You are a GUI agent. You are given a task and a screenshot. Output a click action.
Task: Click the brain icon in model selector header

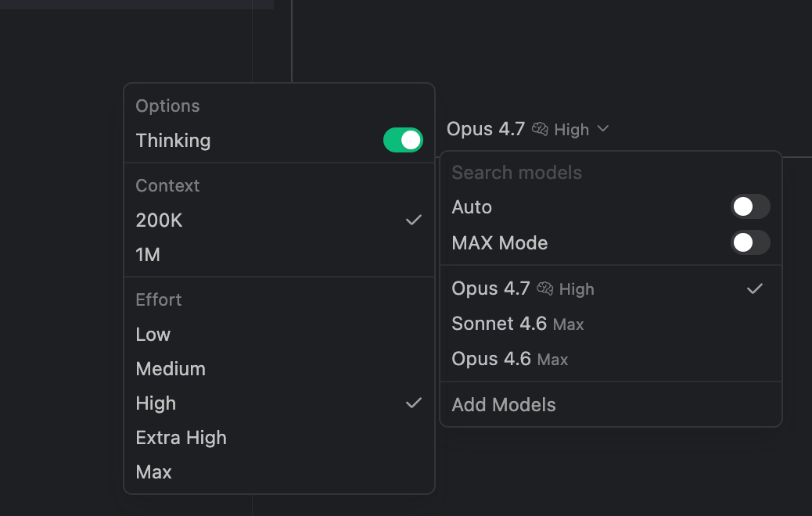pyautogui.click(x=540, y=129)
